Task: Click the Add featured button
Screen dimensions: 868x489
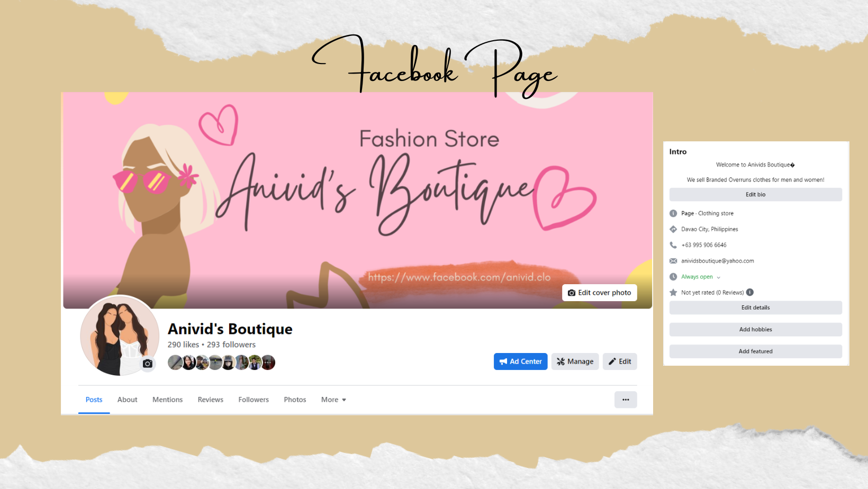Action: [755, 351]
